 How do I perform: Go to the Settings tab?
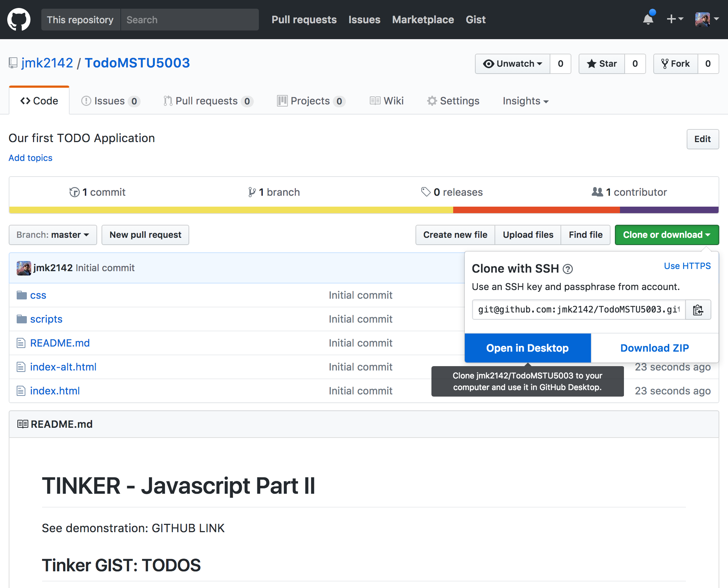(453, 101)
